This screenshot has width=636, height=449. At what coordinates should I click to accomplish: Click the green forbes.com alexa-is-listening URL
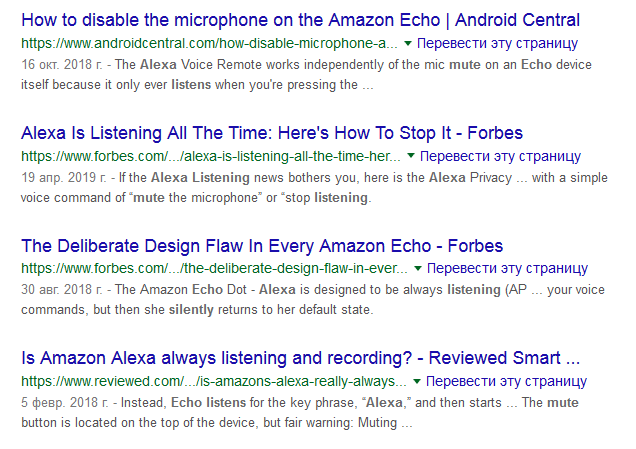[211, 158]
